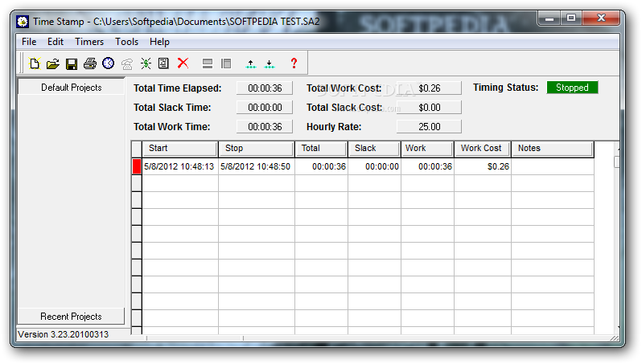Click the Stop column header
Viewport: 642px width, 364px height.
click(x=257, y=149)
